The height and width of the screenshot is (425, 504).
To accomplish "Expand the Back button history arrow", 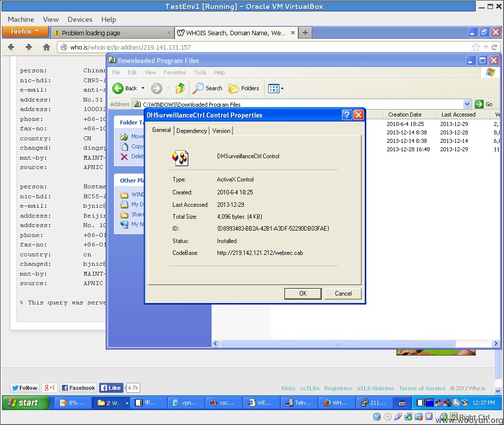I will pyautogui.click(x=143, y=88).
